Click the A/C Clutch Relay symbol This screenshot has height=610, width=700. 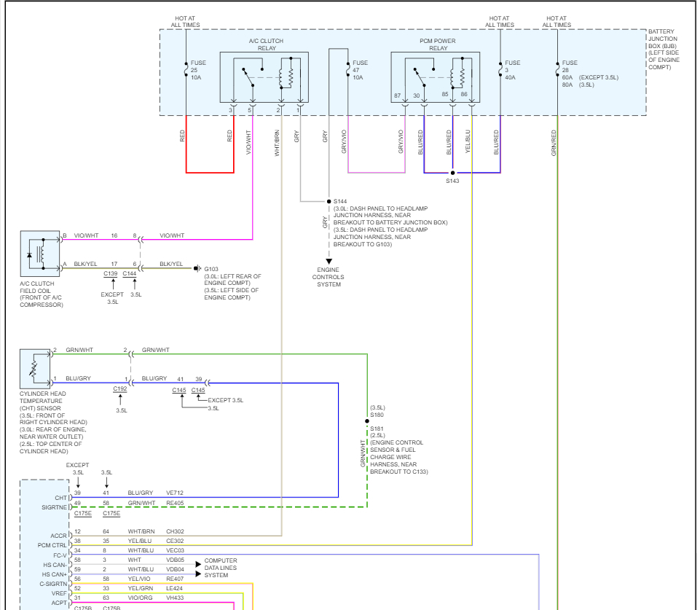pyautogui.click(x=264, y=77)
